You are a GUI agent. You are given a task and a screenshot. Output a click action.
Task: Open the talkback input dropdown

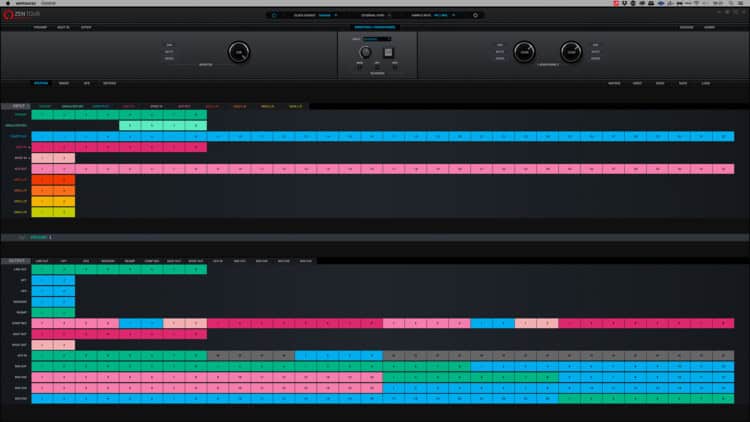(377, 39)
